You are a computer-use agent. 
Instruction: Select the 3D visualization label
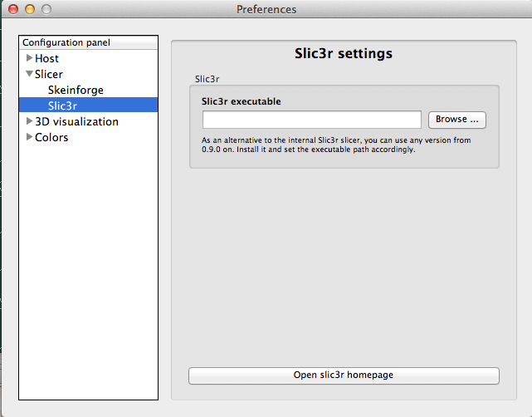76,121
